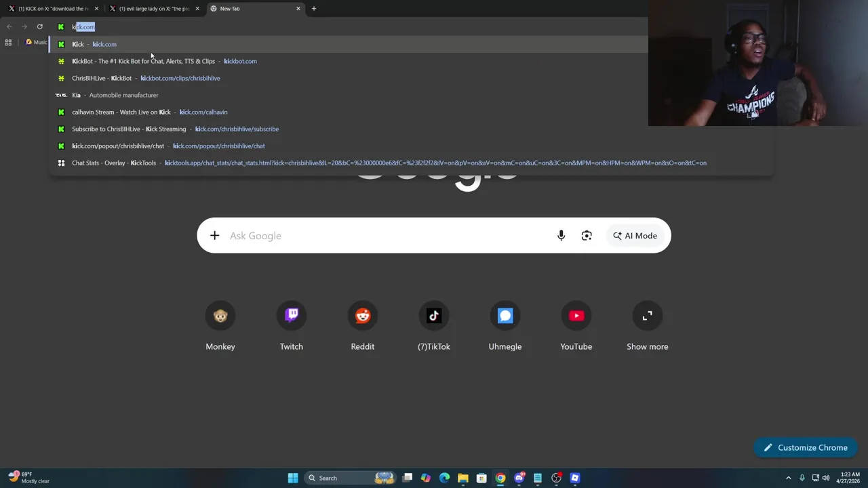Go forward with the forward arrow
Viewport: 868px width, 488px height.
coord(24,27)
